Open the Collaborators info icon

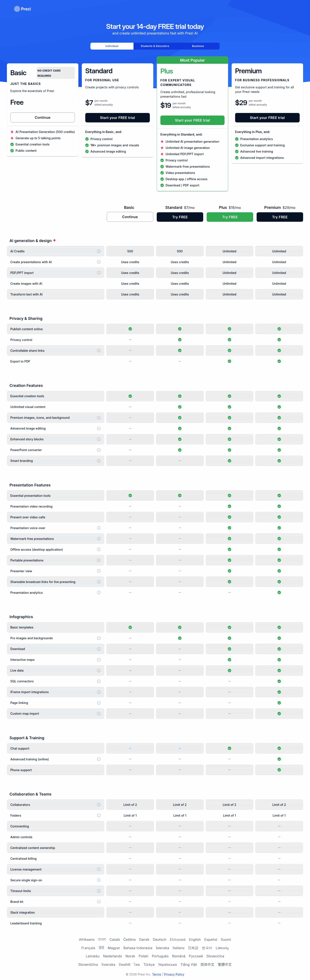pyautogui.click(x=99, y=805)
